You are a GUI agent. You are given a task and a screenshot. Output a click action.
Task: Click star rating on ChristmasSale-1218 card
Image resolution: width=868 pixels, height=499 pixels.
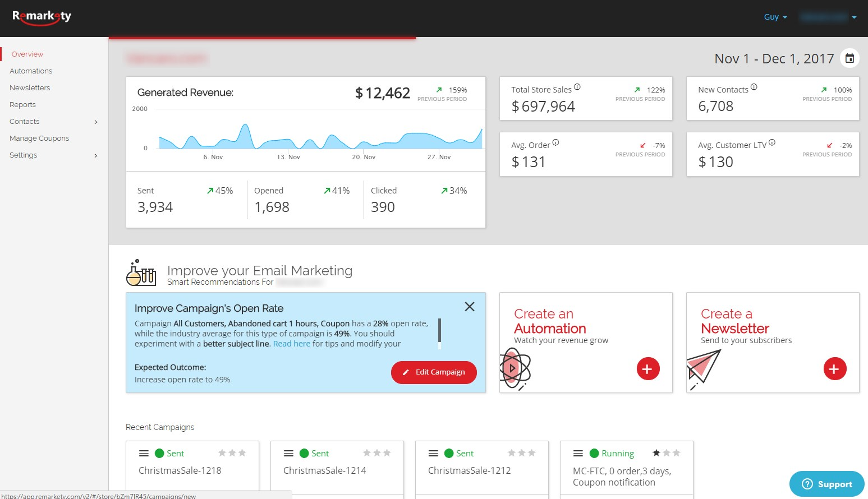[232, 453]
